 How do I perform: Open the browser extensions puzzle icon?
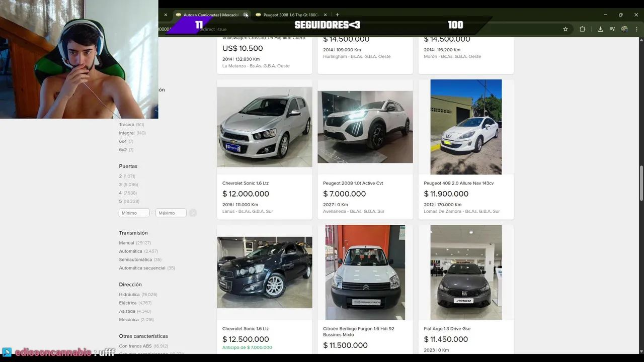[x=582, y=29]
